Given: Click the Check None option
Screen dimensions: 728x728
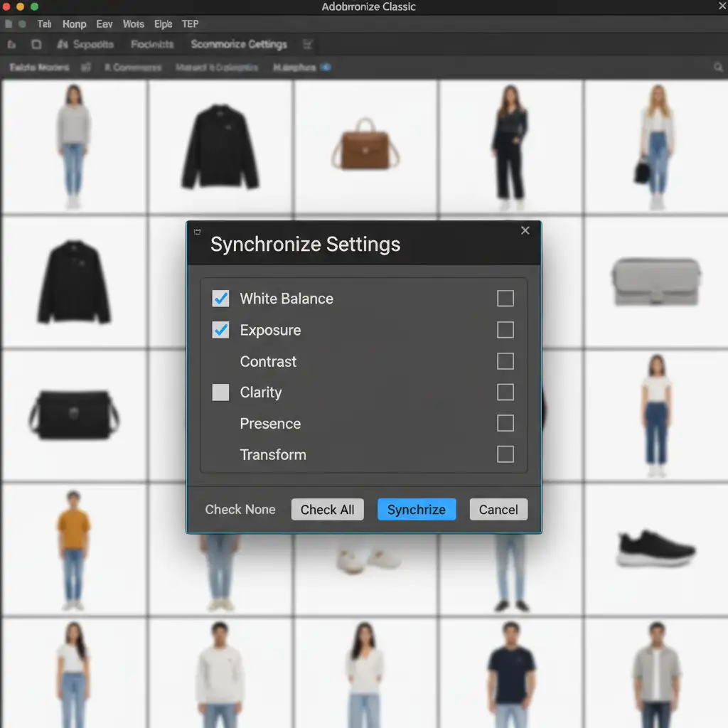Looking at the screenshot, I should click(x=240, y=509).
